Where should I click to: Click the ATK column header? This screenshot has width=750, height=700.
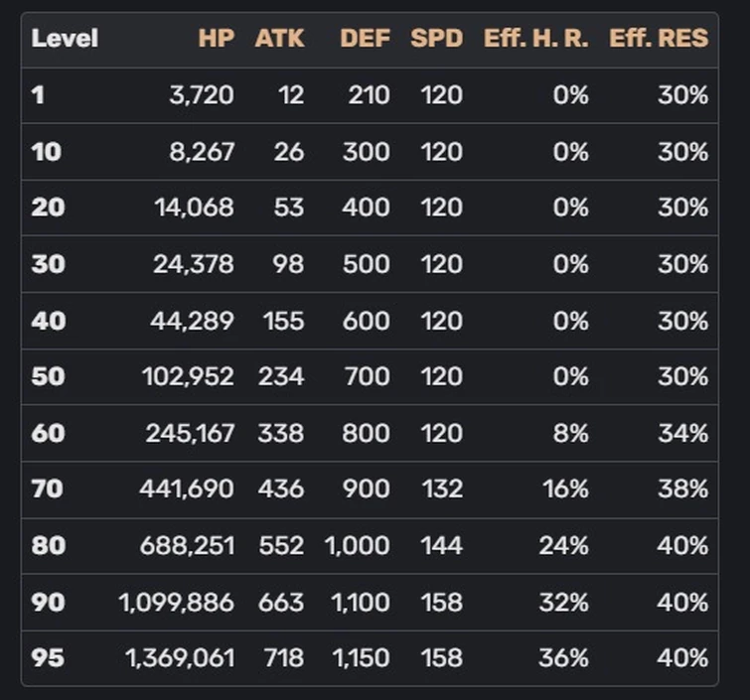[x=279, y=39]
